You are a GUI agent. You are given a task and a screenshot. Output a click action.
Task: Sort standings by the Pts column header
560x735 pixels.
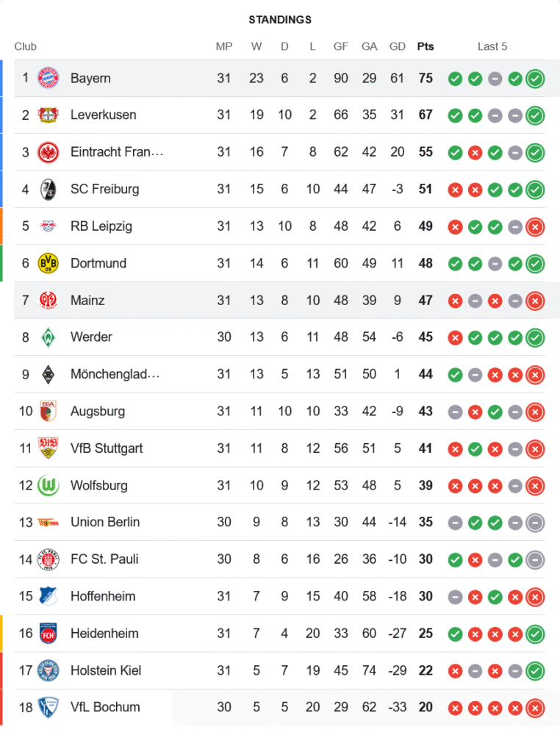point(426,46)
